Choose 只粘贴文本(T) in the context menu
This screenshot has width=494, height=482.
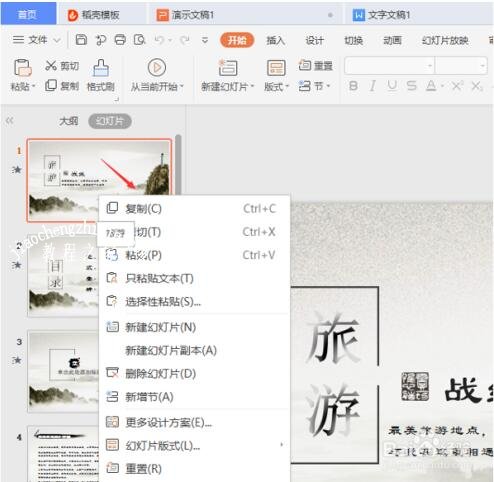click(194, 278)
